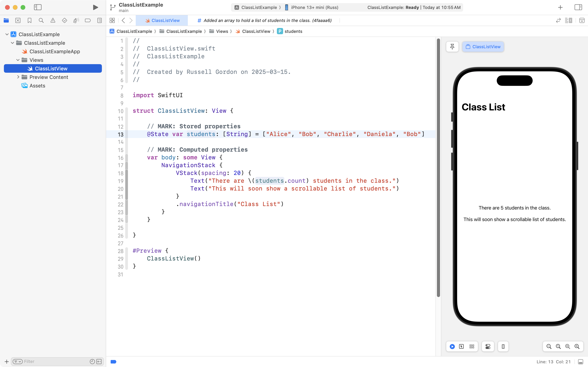Start the Live preview mode
The height and width of the screenshot is (367, 588).
click(452, 346)
